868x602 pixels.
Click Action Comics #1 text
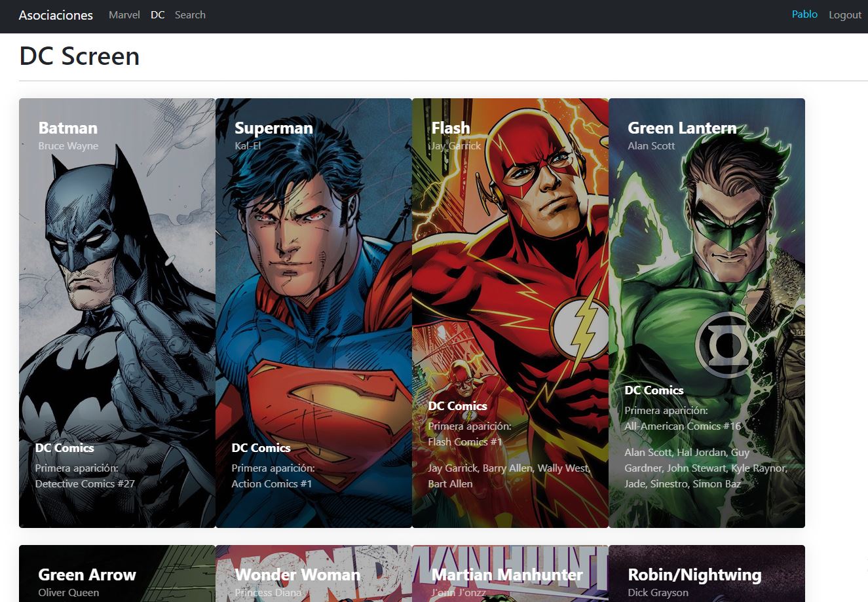point(271,483)
